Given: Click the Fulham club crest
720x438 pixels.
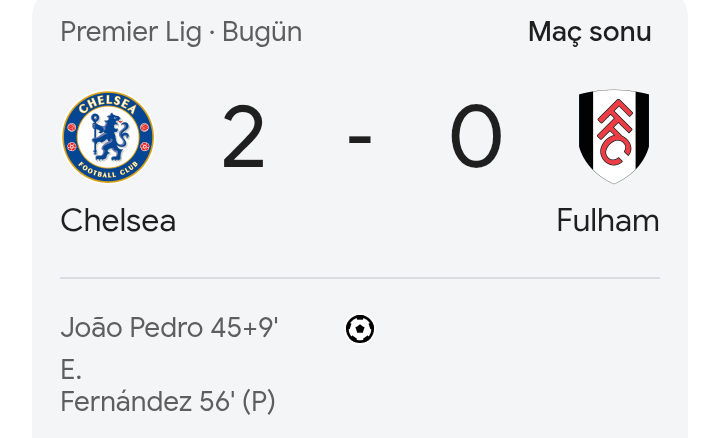Looking at the screenshot, I should click(x=614, y=137).
